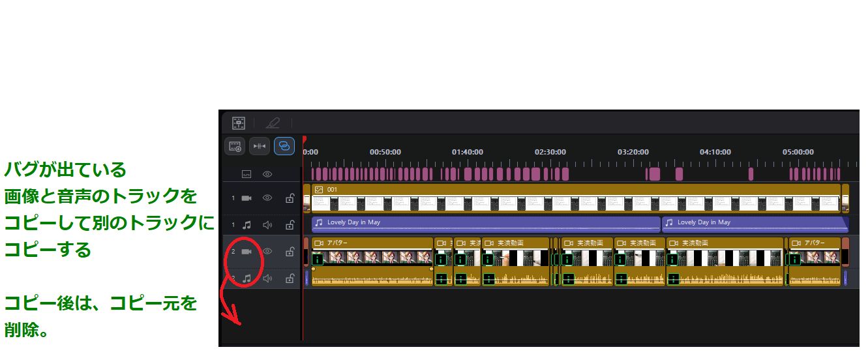This screenshot has height=358, width=868.
Task: Click the snap/ripple arrows toolbar button
Action: [x=259, y=146]
